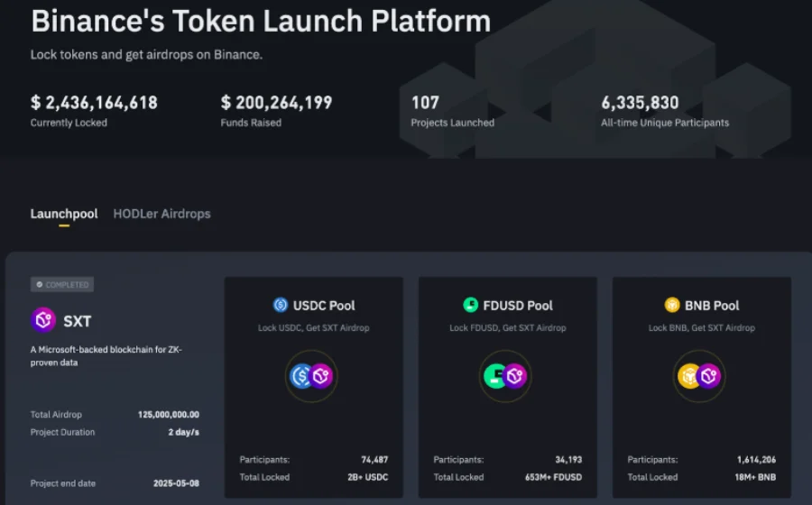
Task: Open the BNB Pool title
Action: pyautogui.click(x=712, y=306)
